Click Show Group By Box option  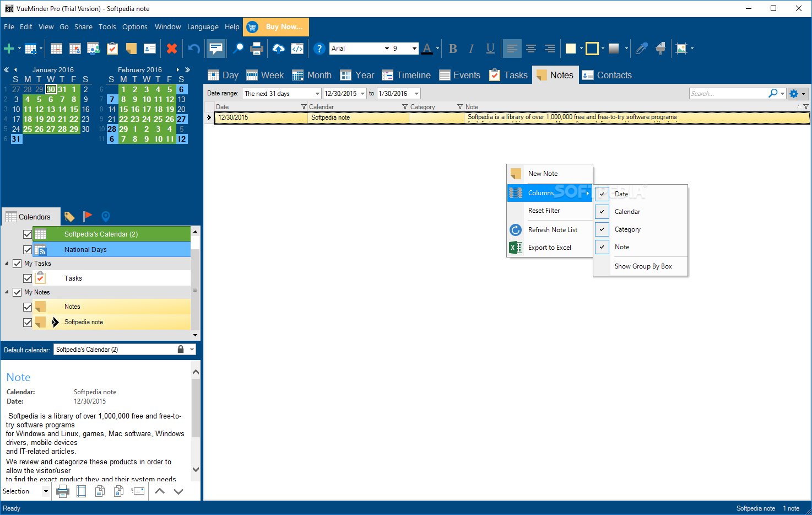click(x=641, y=266)
